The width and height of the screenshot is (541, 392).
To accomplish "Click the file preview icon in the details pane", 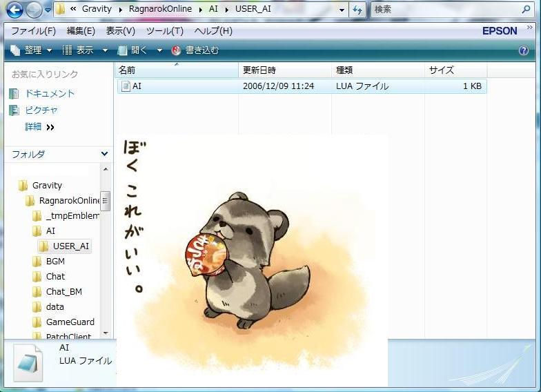I will tap(29, 363).
